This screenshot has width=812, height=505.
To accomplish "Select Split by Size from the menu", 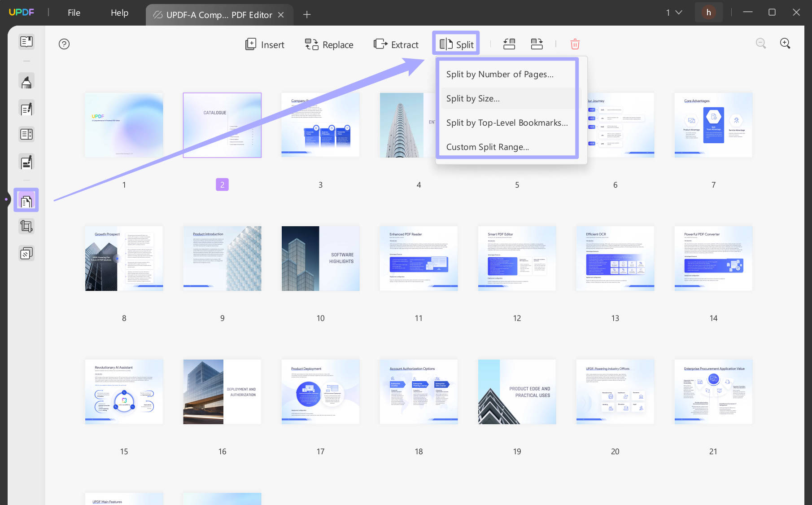I will [x=473, y=98].
